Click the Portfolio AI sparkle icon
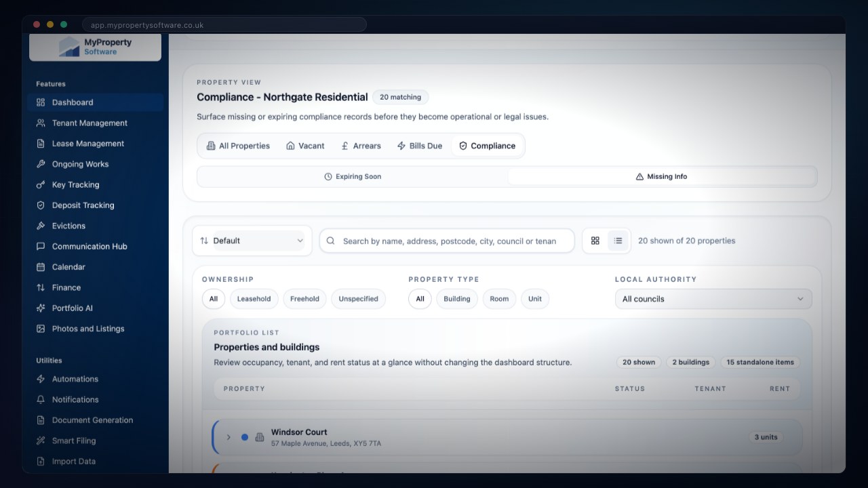This screenshot has height=488, width=868. click(x=41, y=308)
